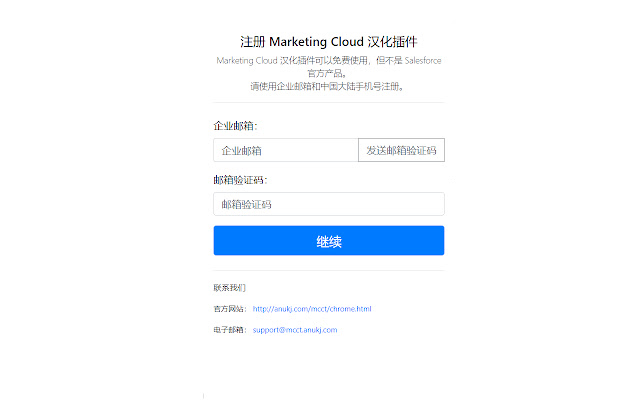This screenshot has height=400, width=640.
Task: Focus the 邮箱验证码 input field
Action: click(329, 204)
